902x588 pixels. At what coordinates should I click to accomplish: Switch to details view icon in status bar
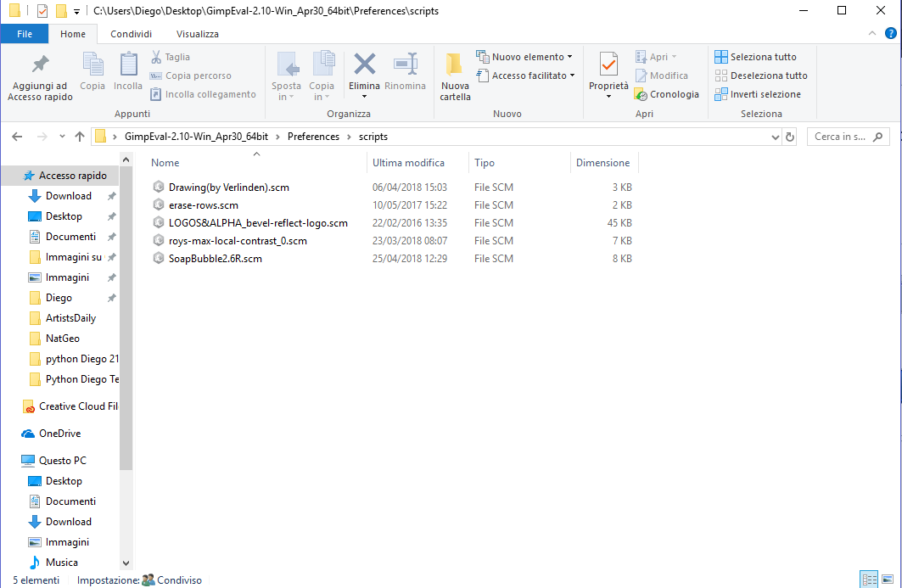click(x=869, y=580)
